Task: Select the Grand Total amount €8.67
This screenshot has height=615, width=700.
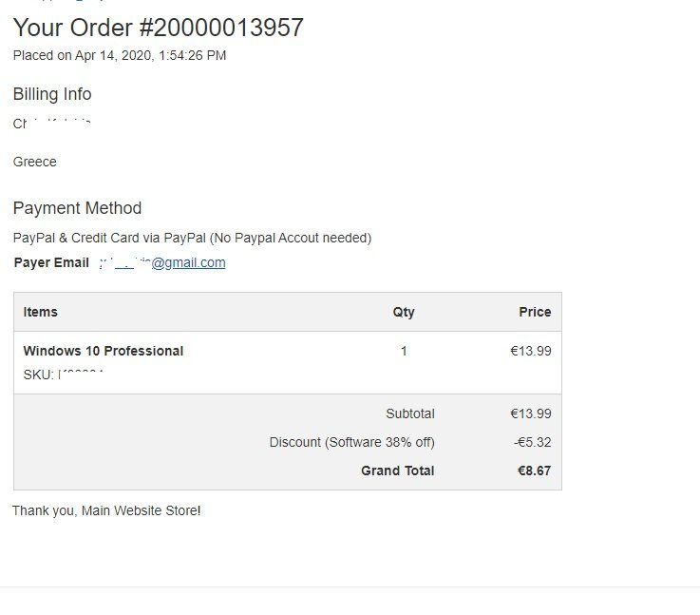Action: (x=534, y=471)
